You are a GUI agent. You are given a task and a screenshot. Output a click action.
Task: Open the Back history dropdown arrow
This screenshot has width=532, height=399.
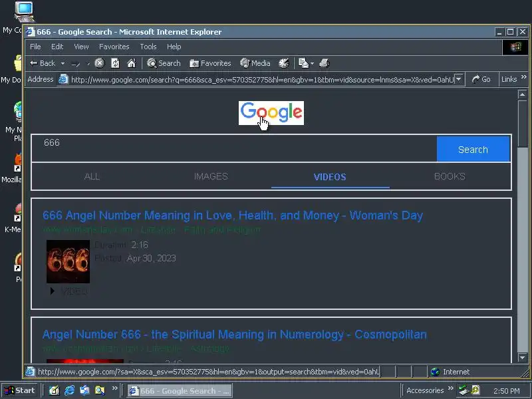(63, 63)
